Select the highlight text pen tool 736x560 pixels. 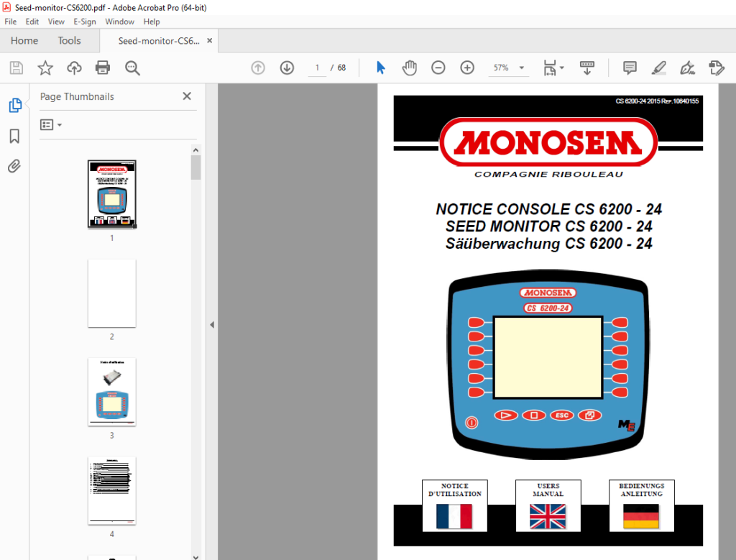coord(659,68)
